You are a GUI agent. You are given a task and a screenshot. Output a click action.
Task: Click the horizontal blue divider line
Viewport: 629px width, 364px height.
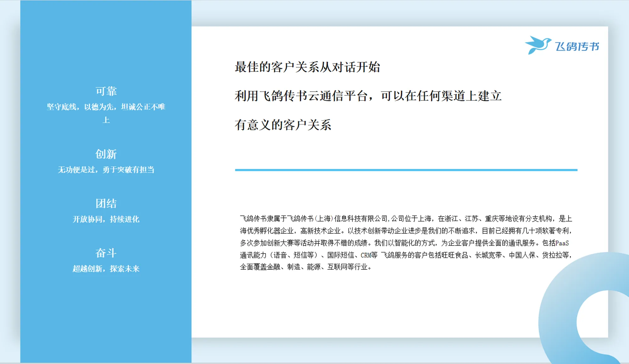(x=406, y=170)
